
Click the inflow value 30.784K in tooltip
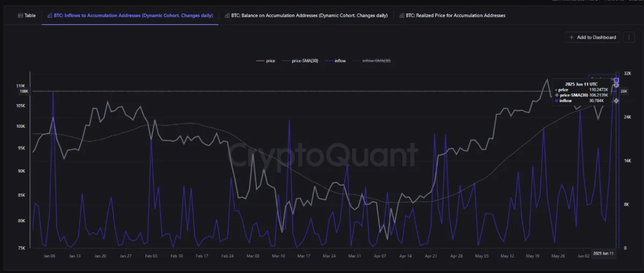click(596, 100)
